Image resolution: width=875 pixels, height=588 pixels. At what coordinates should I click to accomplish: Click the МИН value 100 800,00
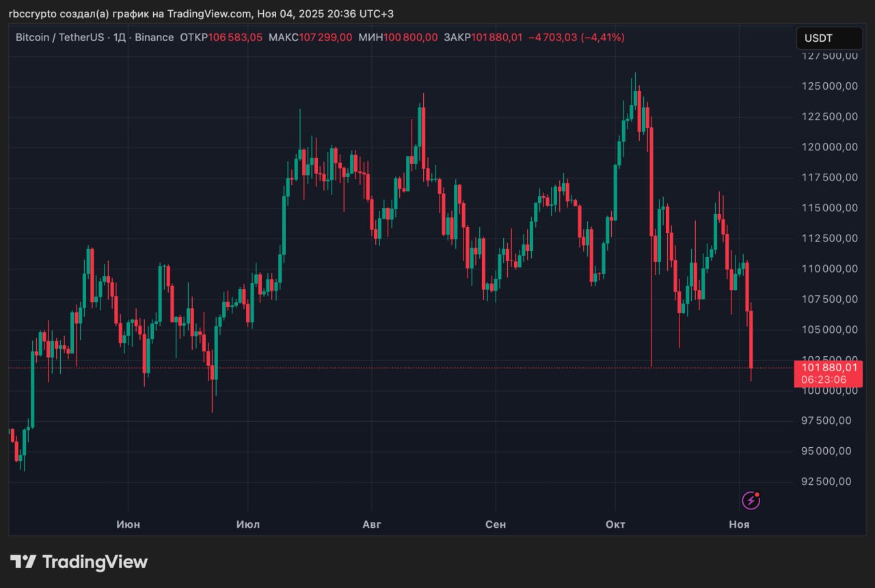click(x=411, y=38)
